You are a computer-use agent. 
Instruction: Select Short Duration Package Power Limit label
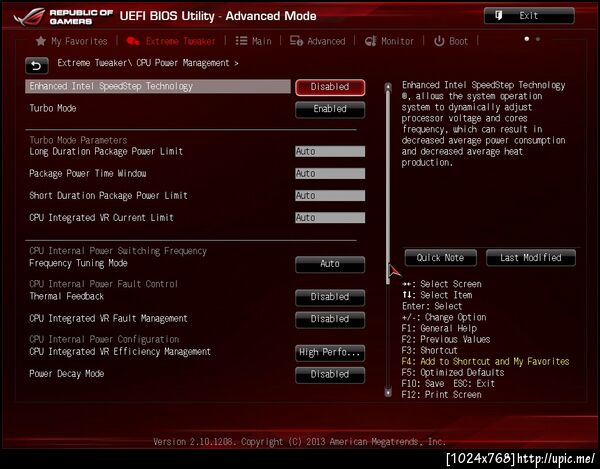coord(108,196)
